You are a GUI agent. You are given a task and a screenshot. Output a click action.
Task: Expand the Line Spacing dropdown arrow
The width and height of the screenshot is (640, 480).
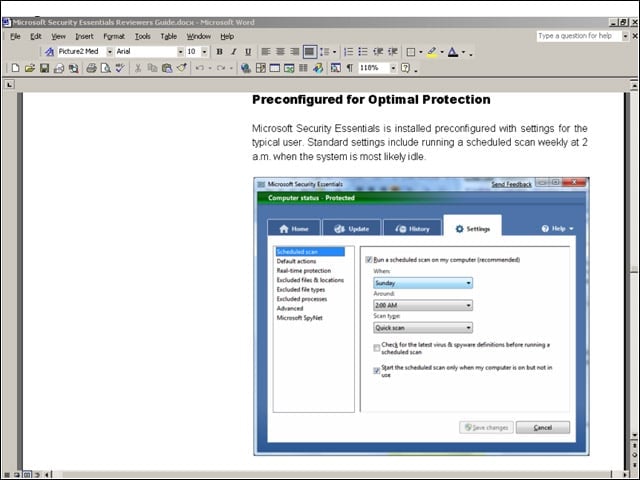335,52
